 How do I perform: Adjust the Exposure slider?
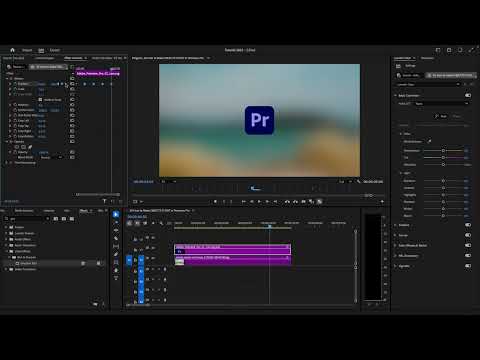click(x=443, y=181)
